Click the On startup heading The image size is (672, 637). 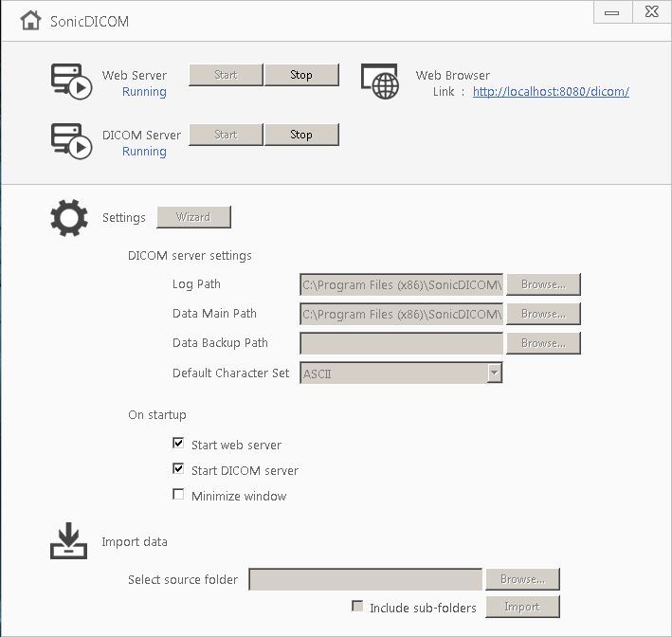point(157,415)
